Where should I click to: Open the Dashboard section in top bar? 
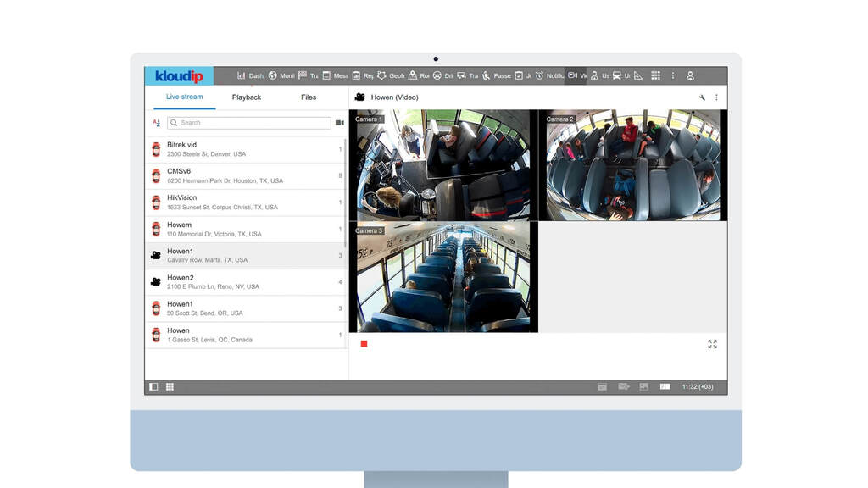250,75
